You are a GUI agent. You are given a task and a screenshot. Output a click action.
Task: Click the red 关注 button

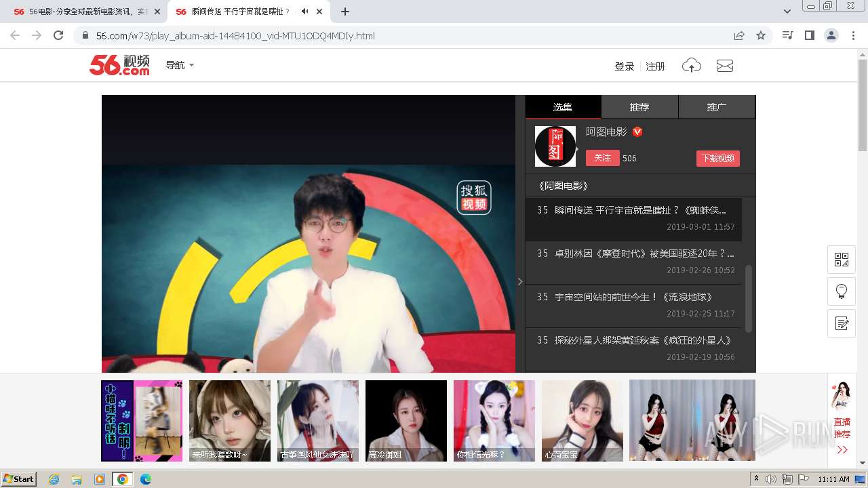point(603,158)
